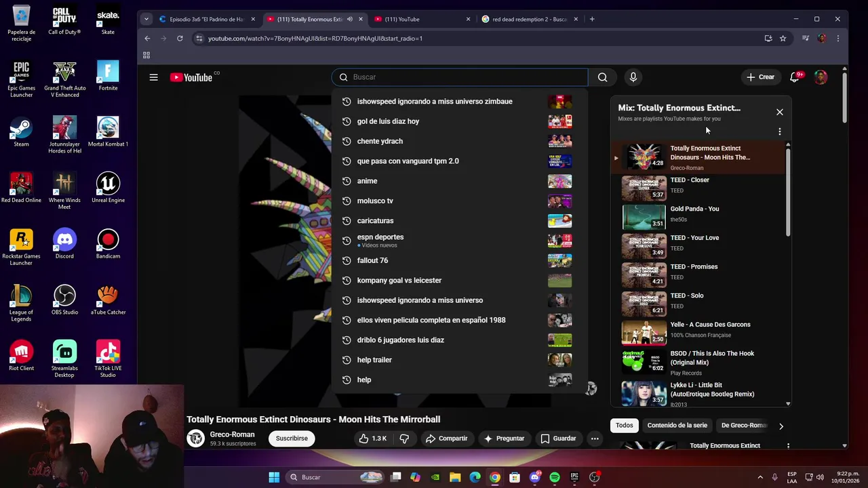Open Spotify from the taskbar

click(555, 477)
